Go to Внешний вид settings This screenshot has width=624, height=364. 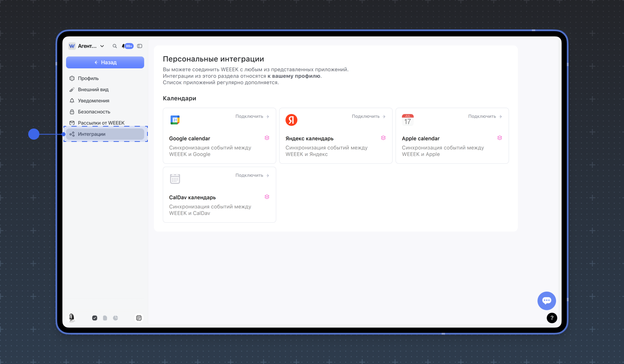[93, 90]
